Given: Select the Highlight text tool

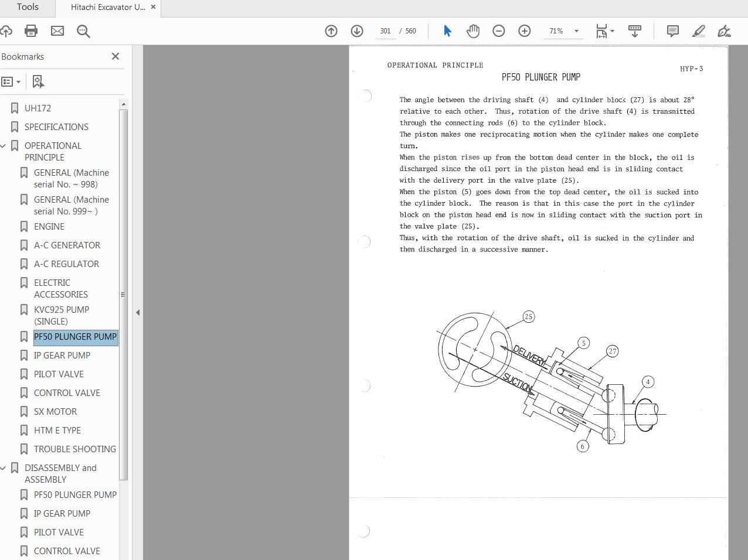Looking at the screenshot, I should 698,30.
